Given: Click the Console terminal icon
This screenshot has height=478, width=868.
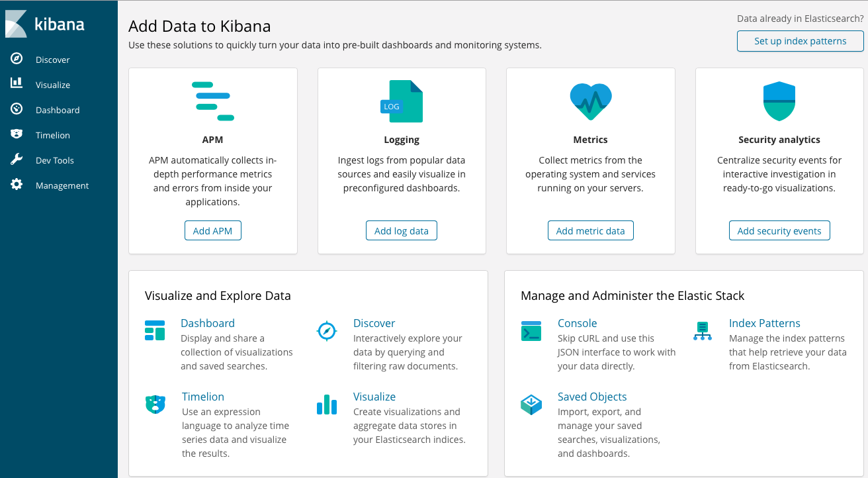Looking at the screenshot, I should click(x=531, y=330).
